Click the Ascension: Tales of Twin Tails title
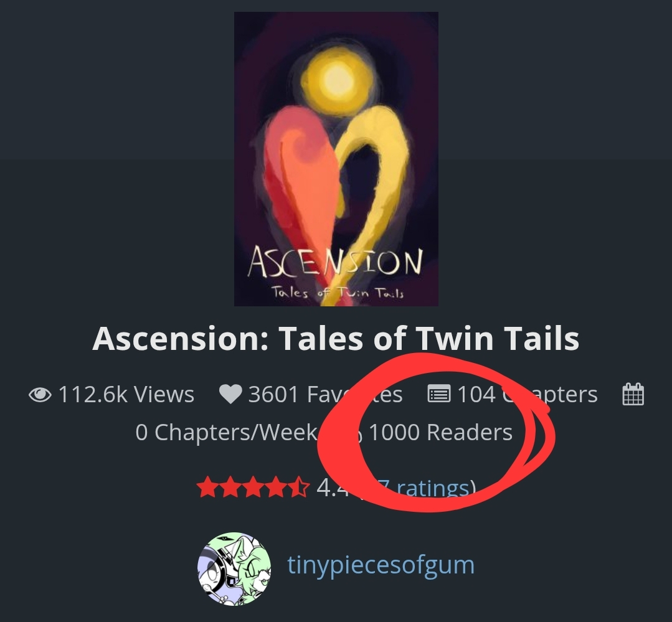 336,338
